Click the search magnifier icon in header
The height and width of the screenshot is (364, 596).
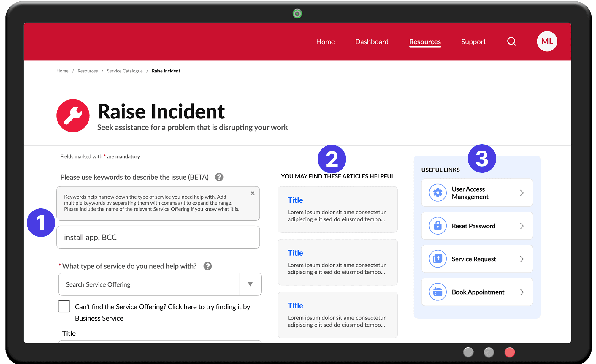pos(511,42)
